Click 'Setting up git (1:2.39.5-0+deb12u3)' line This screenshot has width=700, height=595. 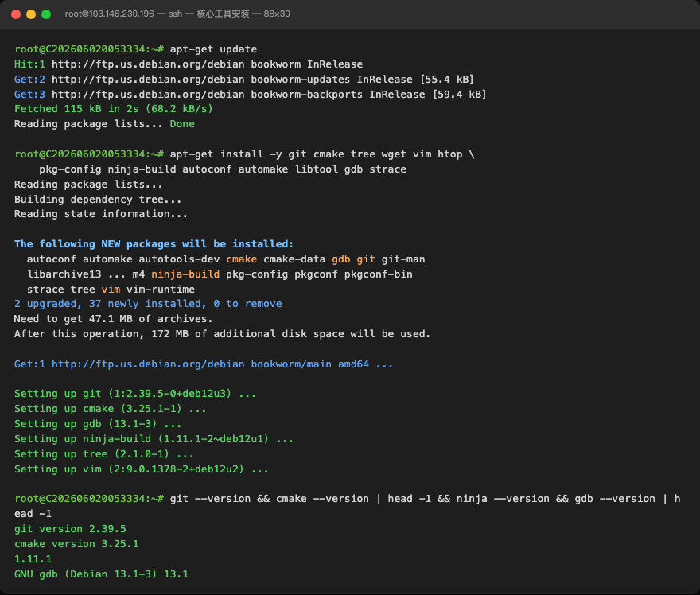click(135, 394)
